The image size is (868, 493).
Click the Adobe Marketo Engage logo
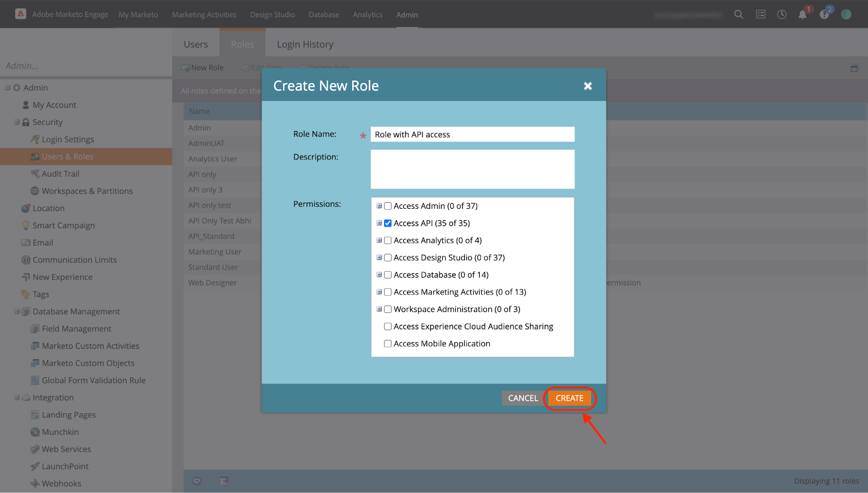tap(21, 14)
